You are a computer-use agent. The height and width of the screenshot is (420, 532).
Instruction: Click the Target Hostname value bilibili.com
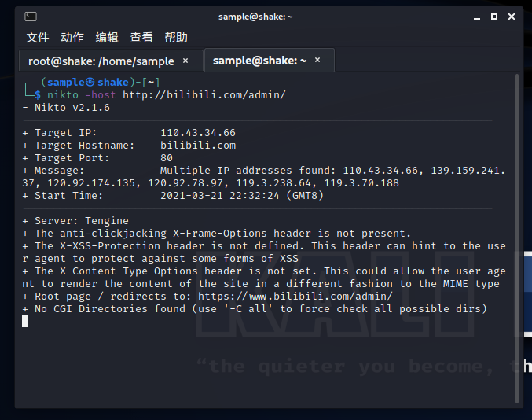click(x=198, y=146)
